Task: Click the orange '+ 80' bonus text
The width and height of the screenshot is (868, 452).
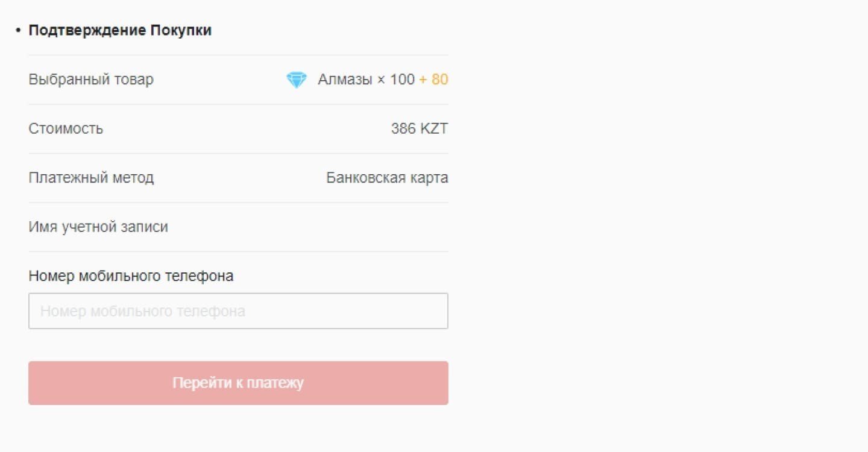Action: point(433,80)
